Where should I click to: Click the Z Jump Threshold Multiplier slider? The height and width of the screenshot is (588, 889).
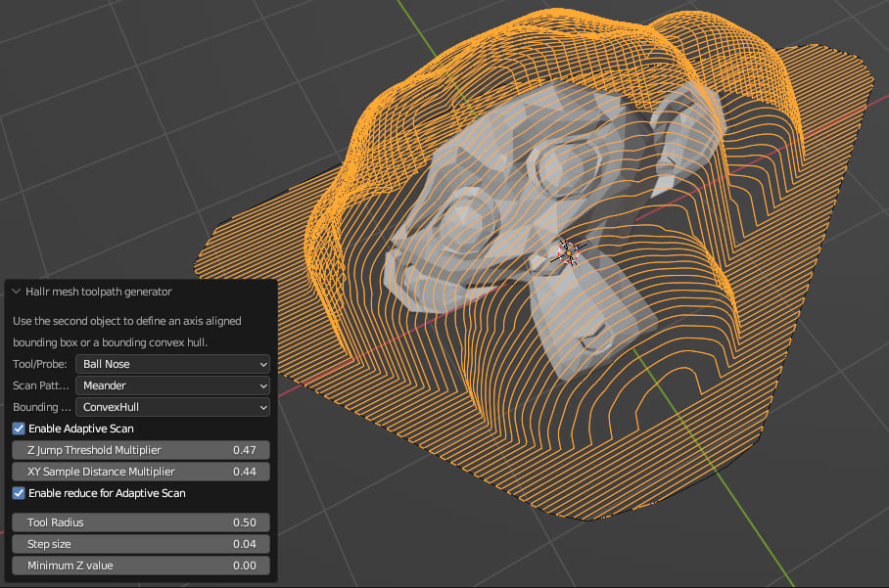point(141,450)
